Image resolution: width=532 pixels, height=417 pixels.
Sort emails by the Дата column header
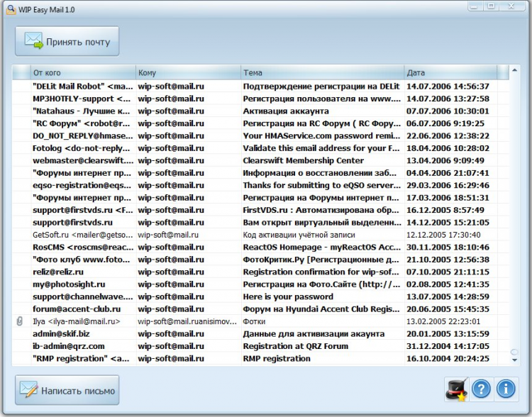coord(450,72)
